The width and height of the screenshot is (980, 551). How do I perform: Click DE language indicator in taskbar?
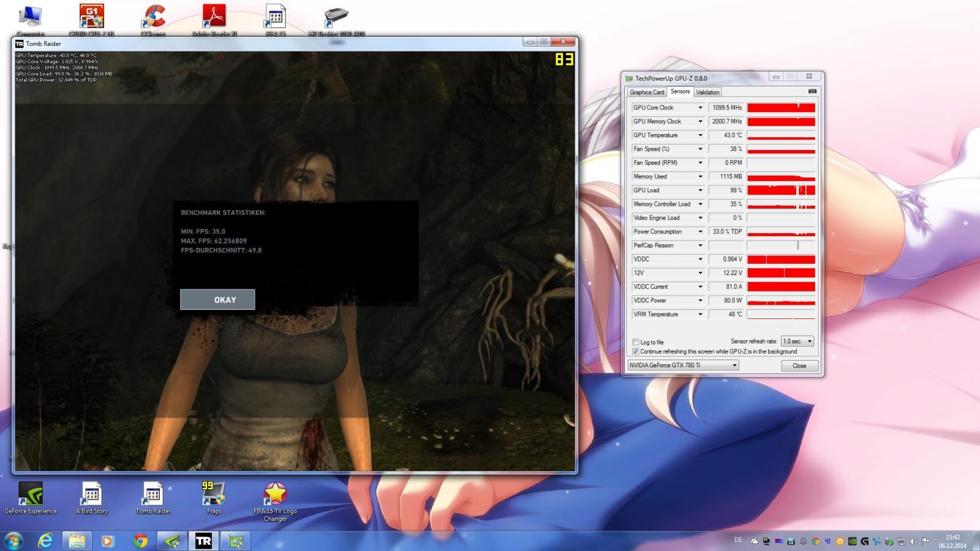pyautogui.click(x=738, y=540)
